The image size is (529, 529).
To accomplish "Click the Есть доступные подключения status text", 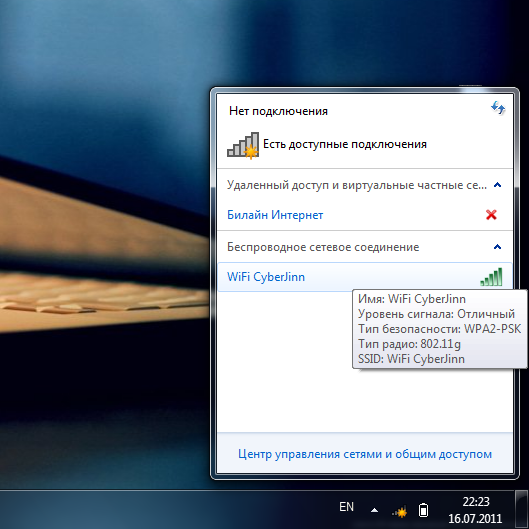I will [345, 144].
